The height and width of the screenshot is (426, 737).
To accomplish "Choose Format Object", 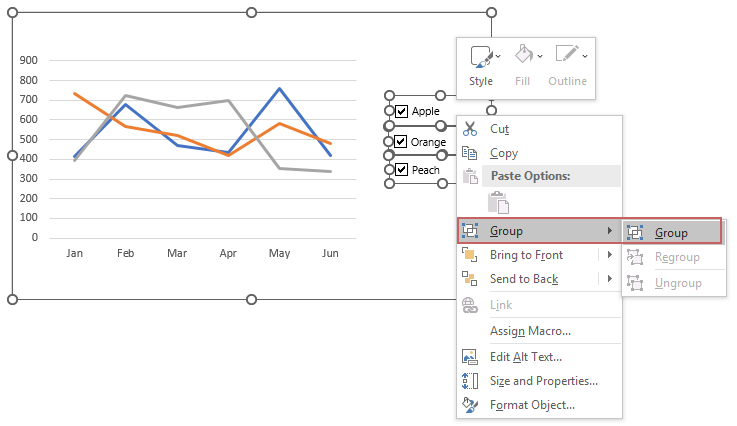I will (540, 405).
